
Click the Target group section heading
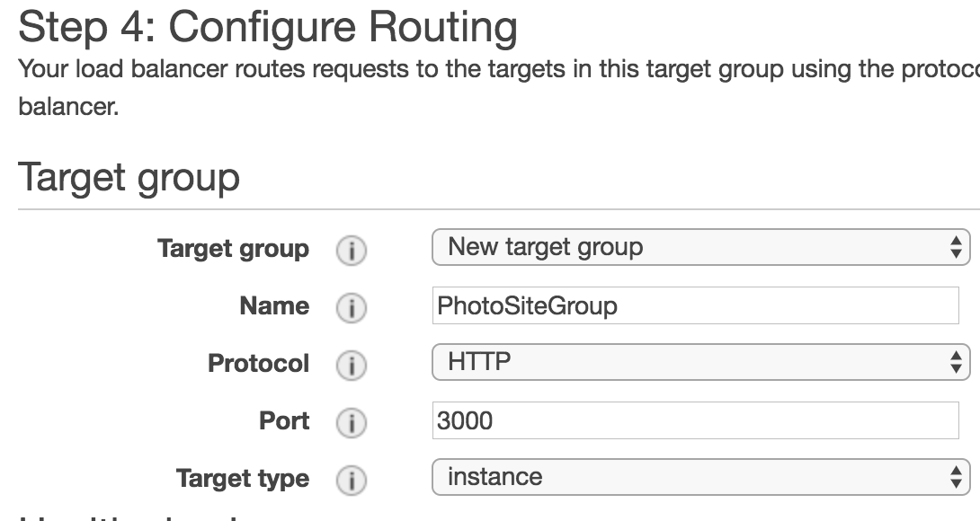[129, 178]
